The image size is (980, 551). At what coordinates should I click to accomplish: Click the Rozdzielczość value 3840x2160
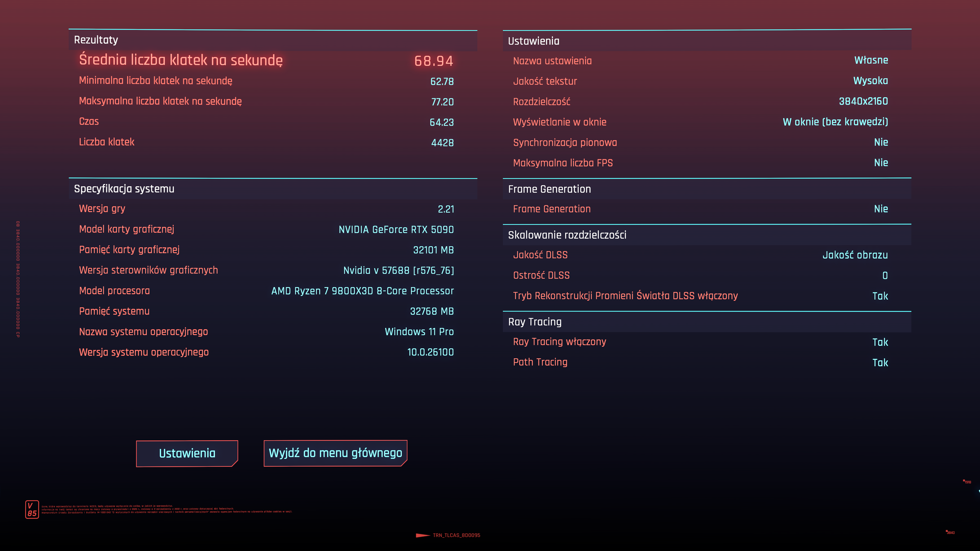(x=863, y=101)
